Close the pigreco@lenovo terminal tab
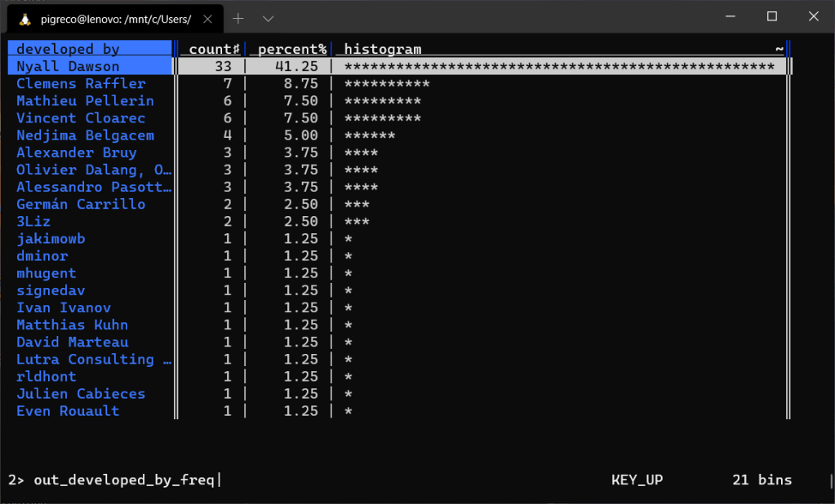This screenshot has width=835, height=504. click(208, 18)
